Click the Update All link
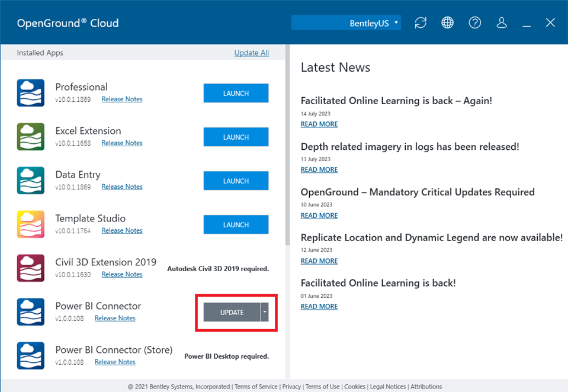This screenshot has height=392, width=568. (251, 53)
